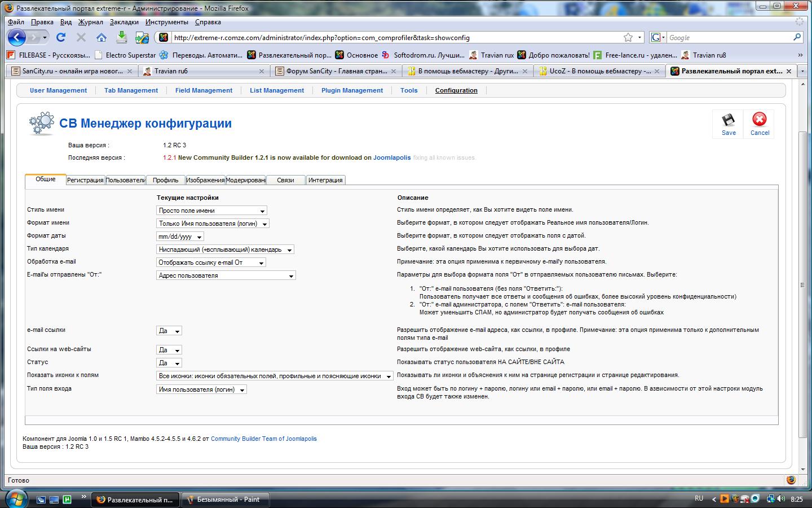The image size is (812, 508).
Task: Open the Windows Start orb
Action: 15,498
